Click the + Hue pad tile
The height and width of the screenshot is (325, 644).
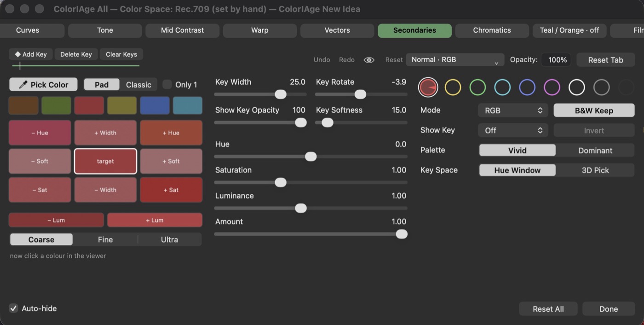(x=171, y=133)
